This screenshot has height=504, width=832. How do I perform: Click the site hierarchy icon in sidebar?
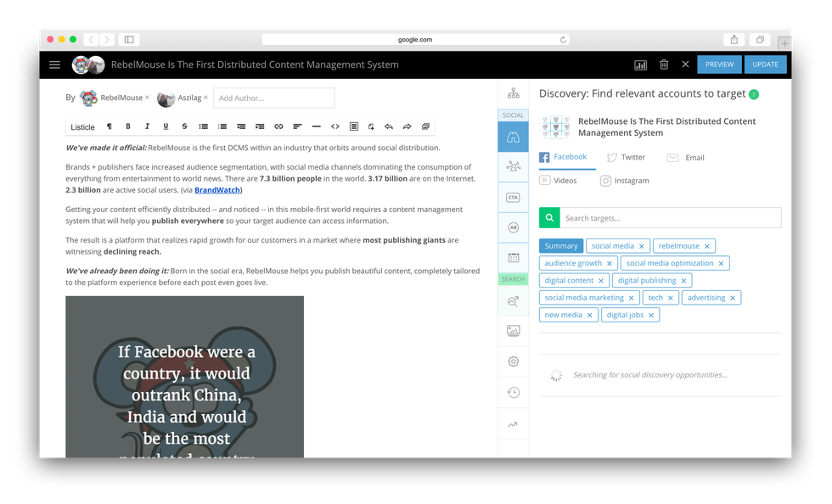coord(513,93)
